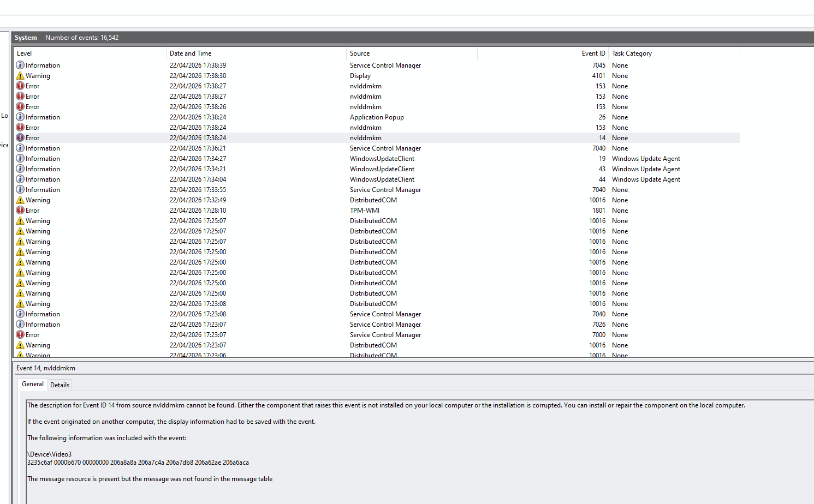Select the 'Application Popup' source cell
The width and height of the screenshot is (814, 504).
coord(377,117)
